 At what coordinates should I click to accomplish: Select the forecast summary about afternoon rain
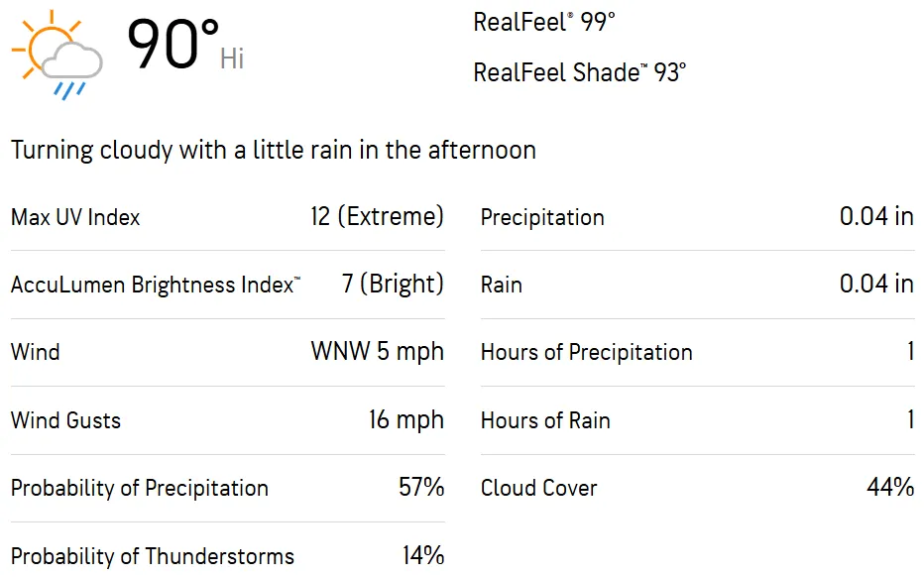(x=274, y=150)
